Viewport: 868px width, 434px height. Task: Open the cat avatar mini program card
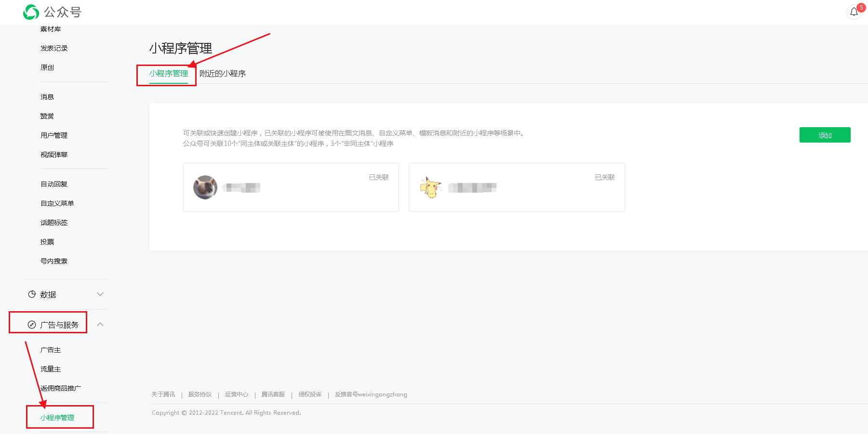point(291,187)
